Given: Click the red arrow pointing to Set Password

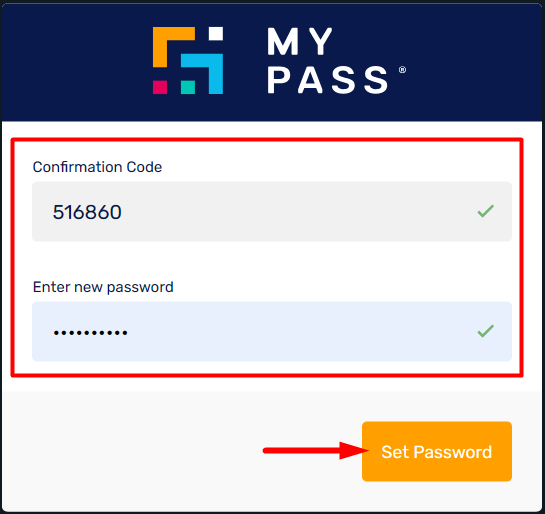Looking at the screenshot, I should point(316,451).
